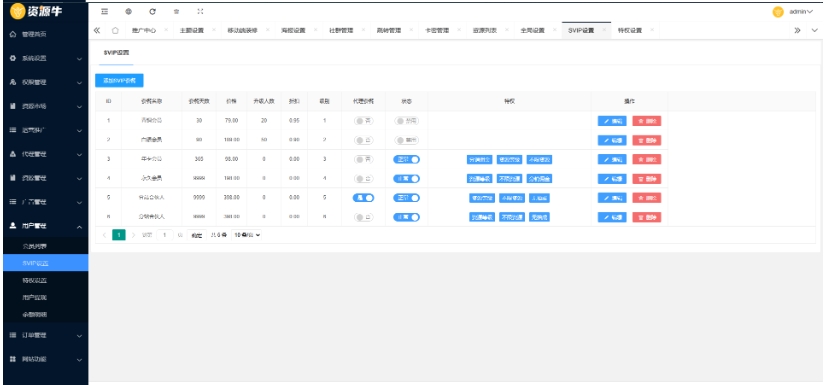
Task: Click the blue add SVIP button
Action: click(x=119, y=81)
